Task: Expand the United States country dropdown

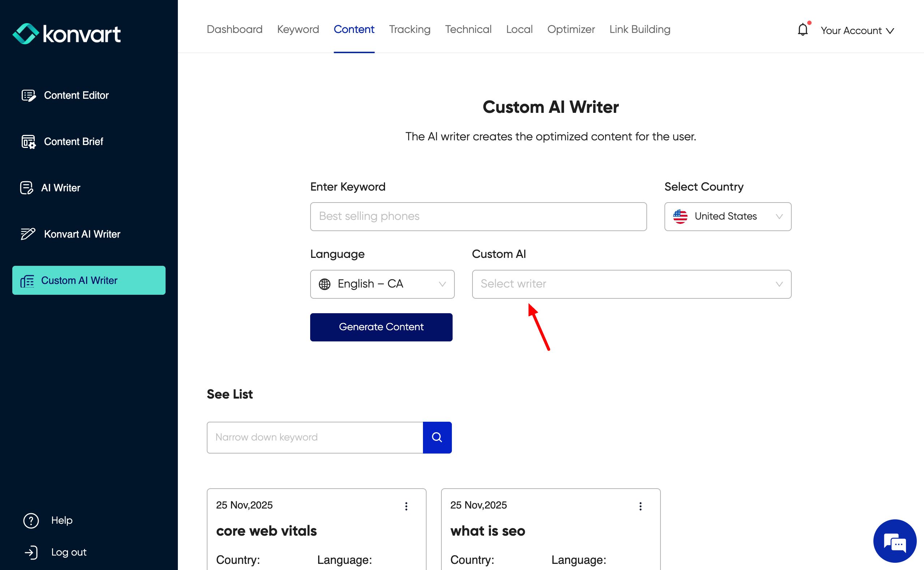Action: [727, 216]
